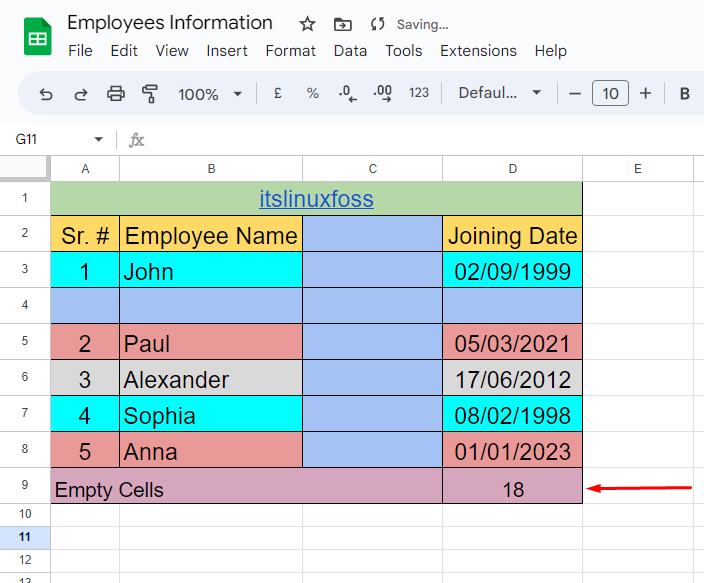Select the empty blue cell in row 4 column B
The image size is (704, 583).
tap(211, 306)
